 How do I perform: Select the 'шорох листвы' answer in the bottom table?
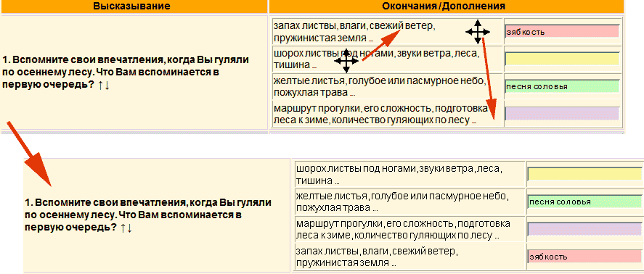point(410,175)
